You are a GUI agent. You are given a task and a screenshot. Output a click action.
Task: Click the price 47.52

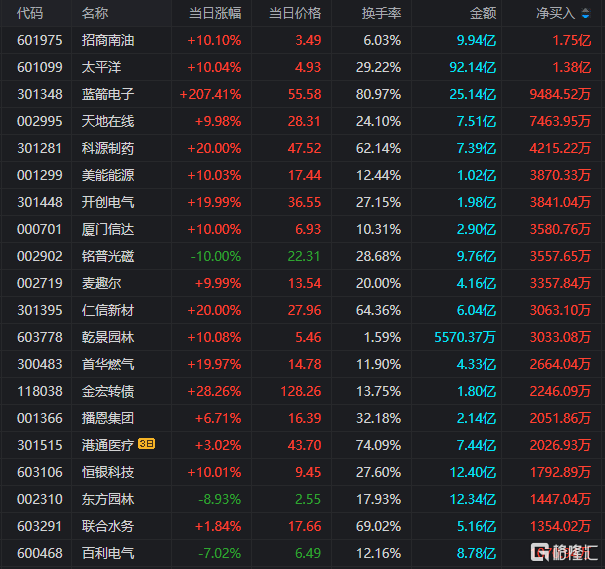(304, 148)
